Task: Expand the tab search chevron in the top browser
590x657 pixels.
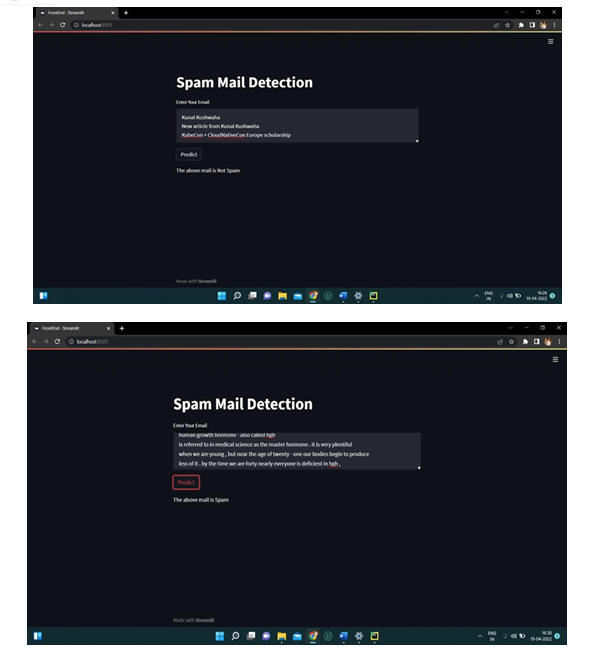Action: pyautogui.click(x=507, y=13)
